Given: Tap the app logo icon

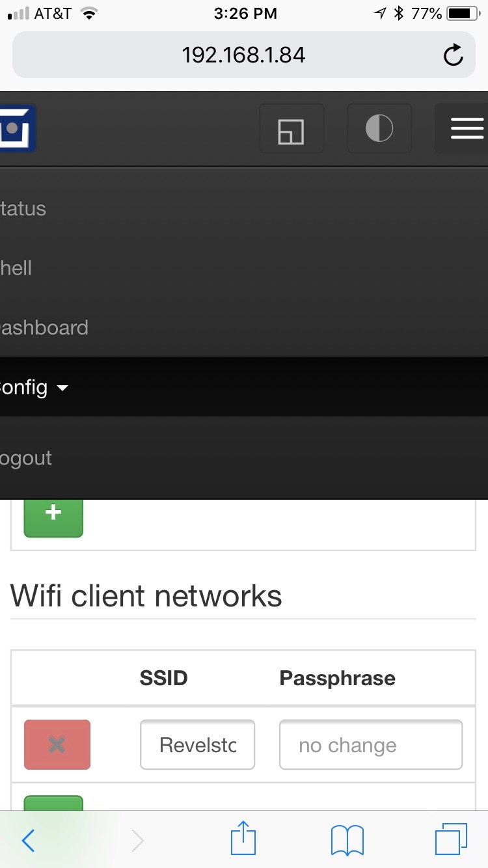Looking at the screenshot, I should point(16,128).
